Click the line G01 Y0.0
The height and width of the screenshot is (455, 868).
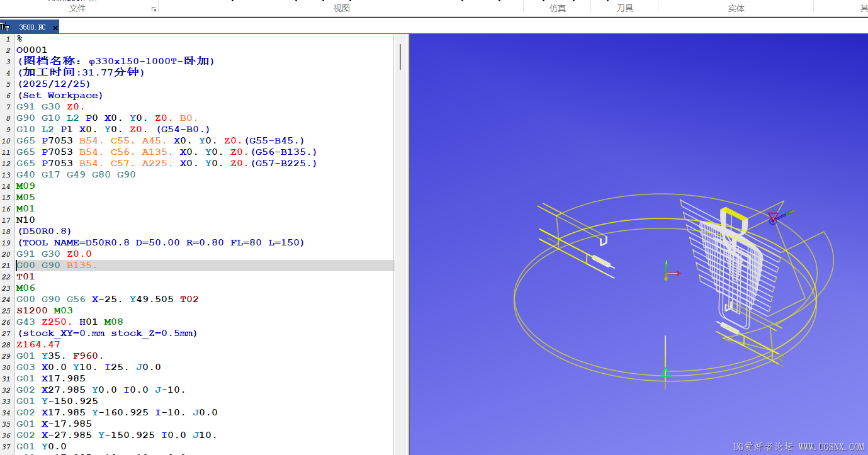coord(42,447)
